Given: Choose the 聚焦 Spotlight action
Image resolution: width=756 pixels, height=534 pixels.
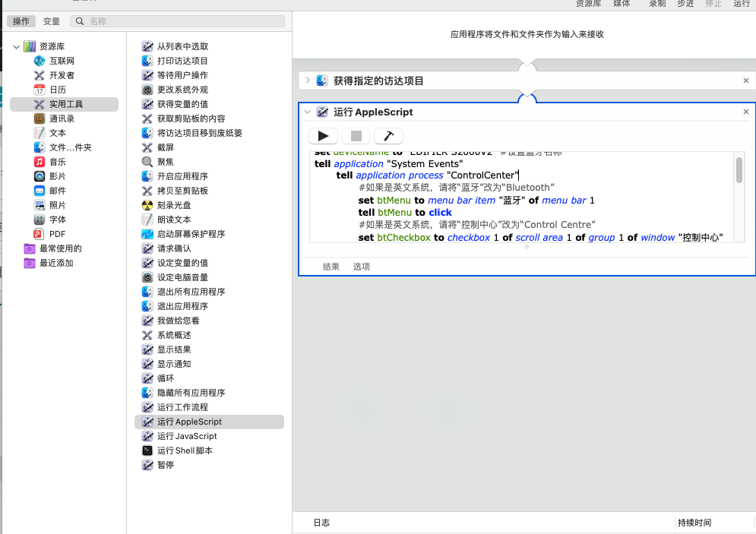Looking at the screenshot, I should (x=165, y=162).
